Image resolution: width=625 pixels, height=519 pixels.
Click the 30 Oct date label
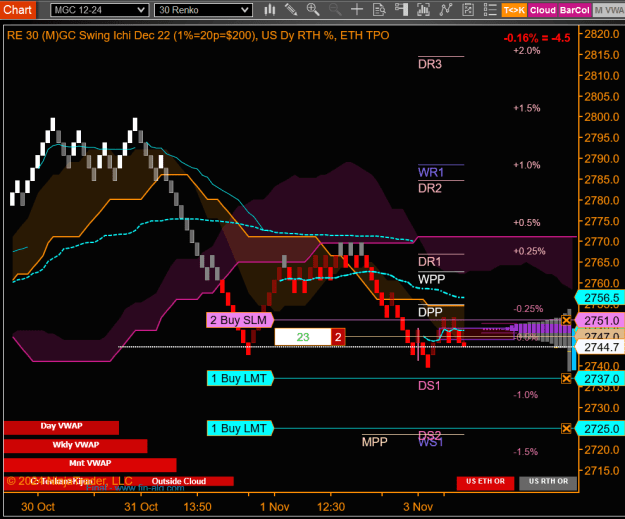pyautogui.click(x=38, y=507)
